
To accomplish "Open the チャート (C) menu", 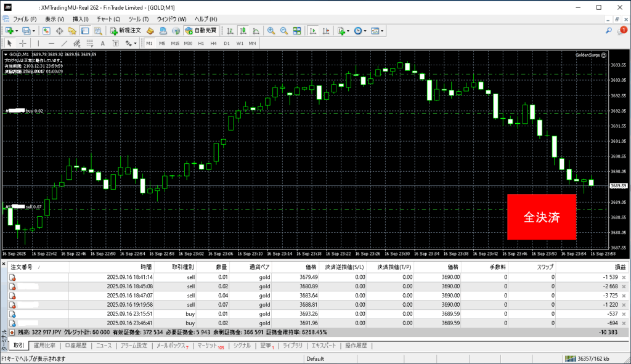I will click(108, 19).
